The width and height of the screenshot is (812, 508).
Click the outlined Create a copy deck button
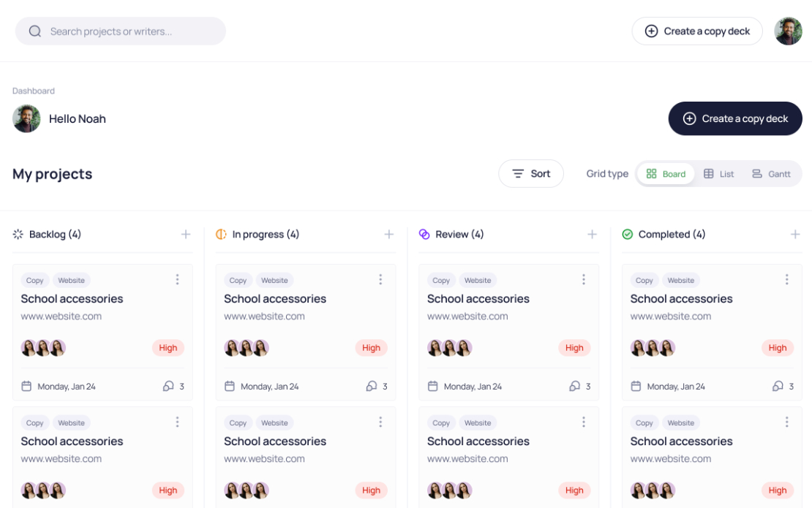click(697, 31)
